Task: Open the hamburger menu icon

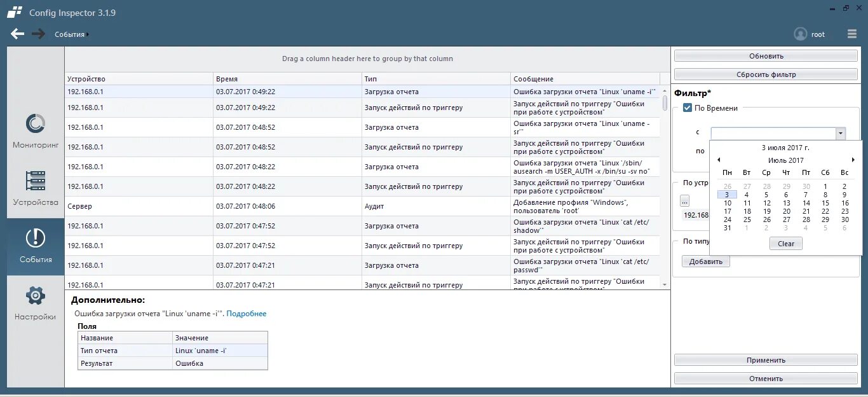Action: coord(852,34)
